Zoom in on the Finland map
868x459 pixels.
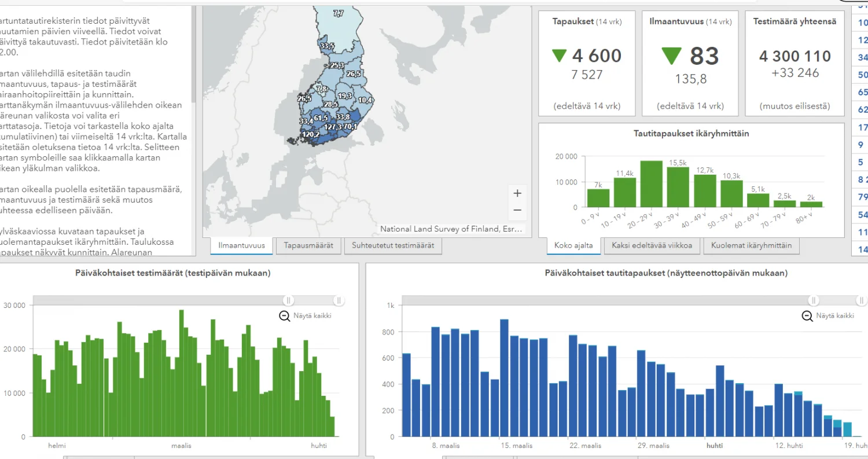click(517, 193)
